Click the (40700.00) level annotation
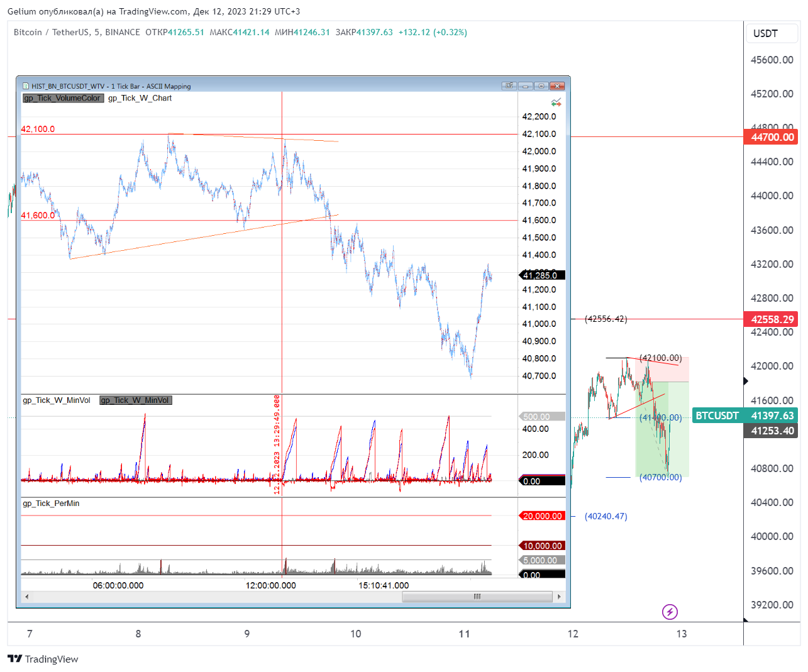 click(x=660, y=477)
